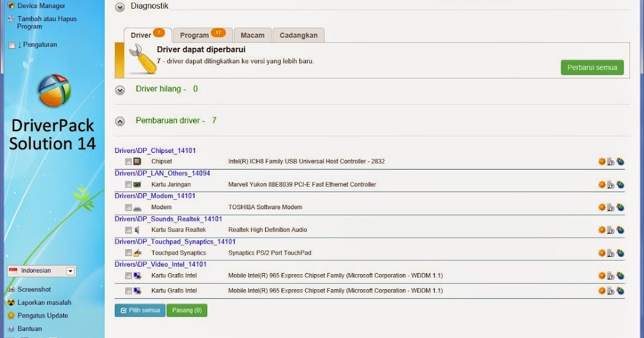The image size is (644, 338).
Task: Open the Drivers\DP_Sounds_Realtek_14101 link
Action: click(x=169, y=219)
